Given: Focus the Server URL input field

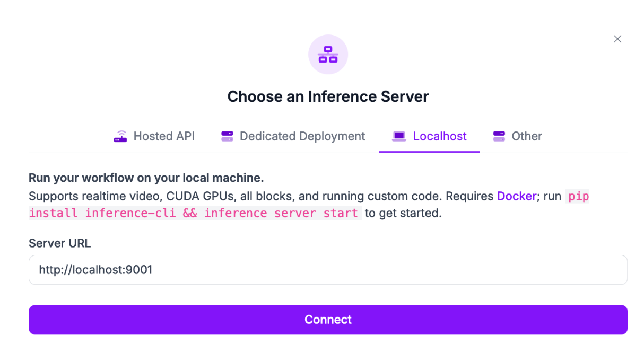Looking at the screenshot, I should coord(328,270).
